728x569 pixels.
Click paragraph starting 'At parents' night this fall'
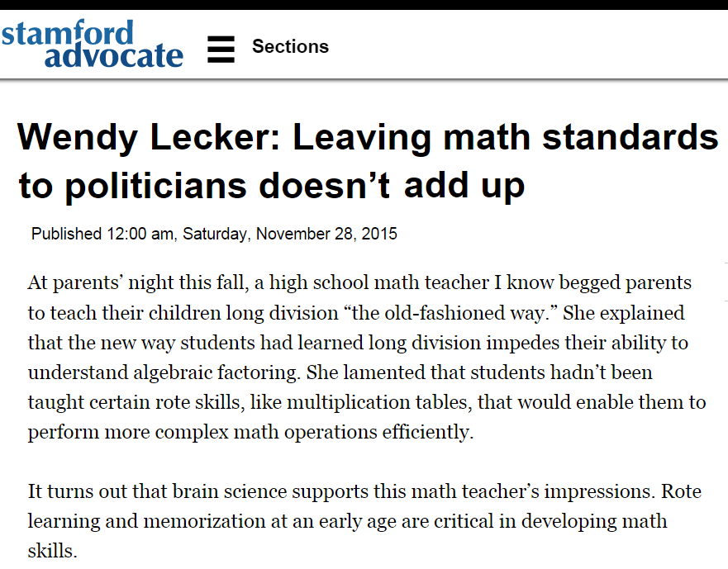pos(367,358)
